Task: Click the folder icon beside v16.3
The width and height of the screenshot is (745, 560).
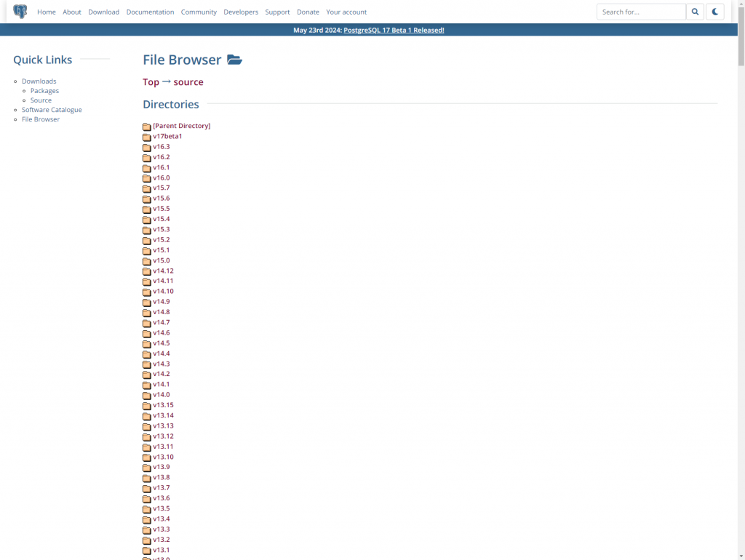Action: [147, 147]
